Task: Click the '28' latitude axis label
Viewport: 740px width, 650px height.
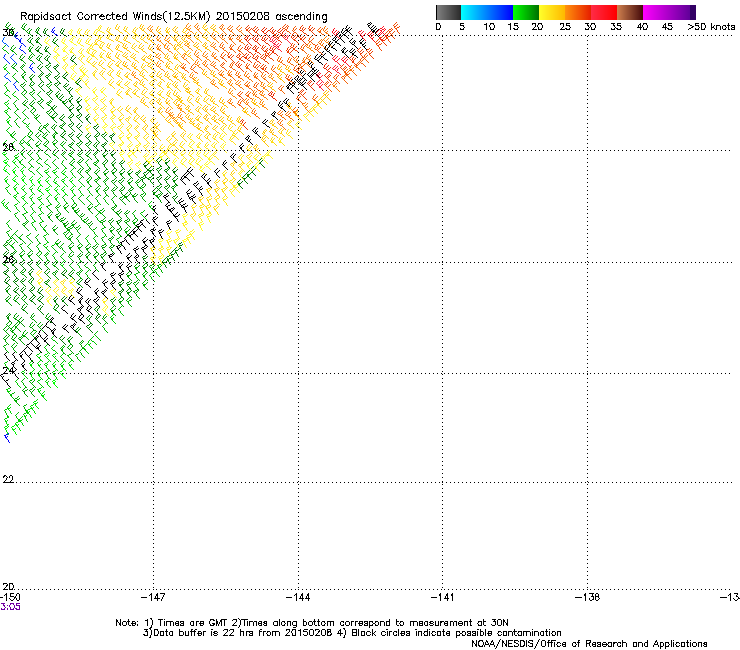Action: tap(8, 147)
